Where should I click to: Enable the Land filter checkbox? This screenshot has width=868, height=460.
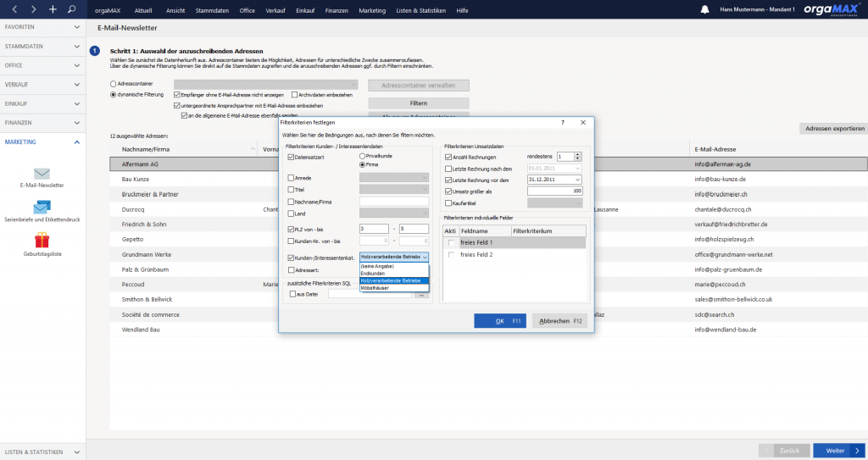pyautogui.click(x=291, y=213)
